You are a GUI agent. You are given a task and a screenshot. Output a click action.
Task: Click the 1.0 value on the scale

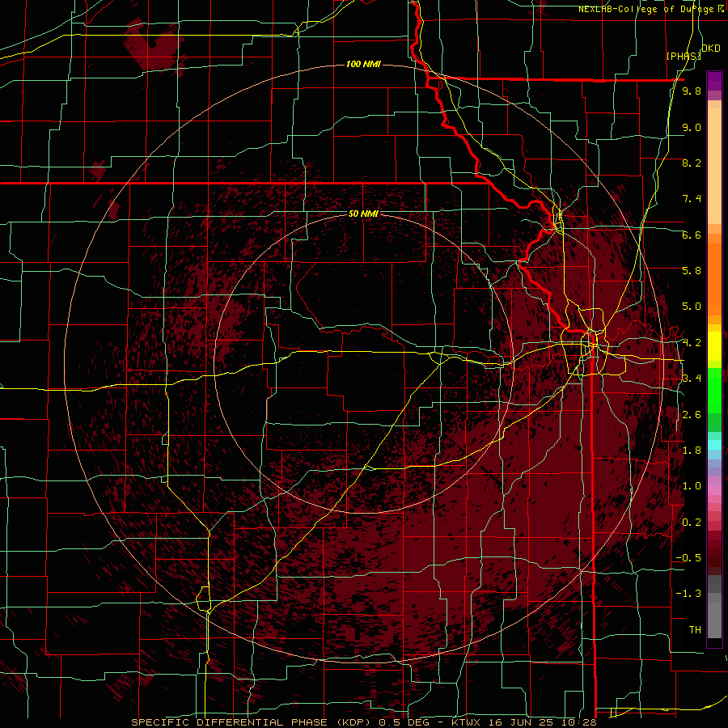pyautogui.click(x=692, y=486)
